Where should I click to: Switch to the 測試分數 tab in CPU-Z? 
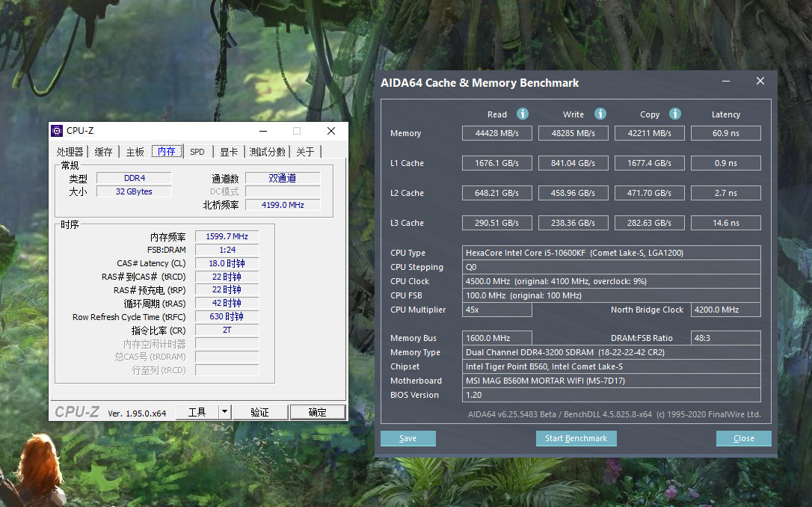coord(267,152)
